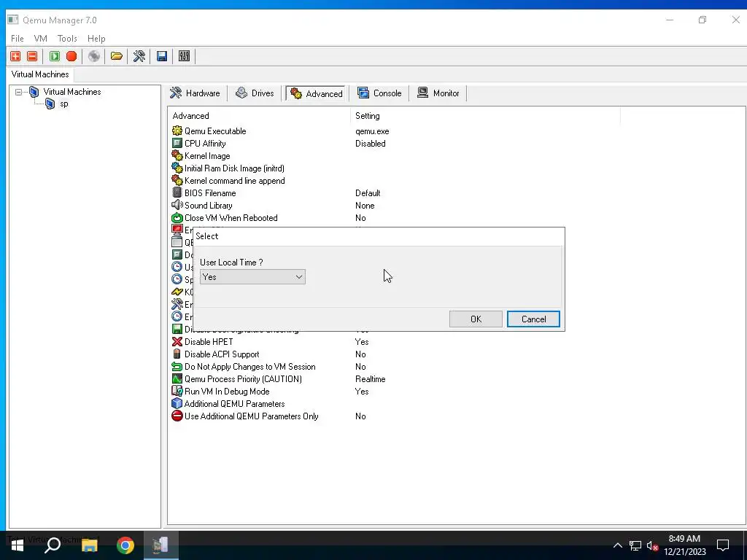Show hidden system tray icons chevron

click(x=617, y=545)
